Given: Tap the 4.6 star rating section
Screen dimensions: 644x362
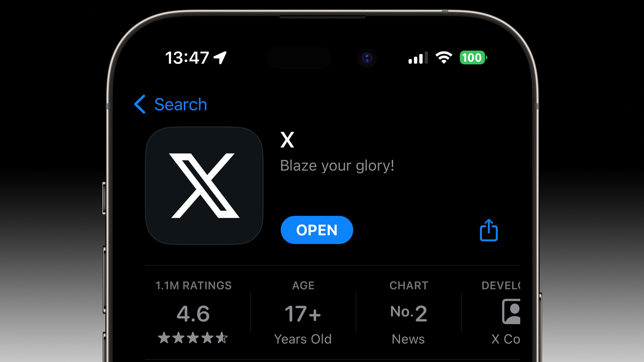Looking at the screenshot, I should coord(193,313).
